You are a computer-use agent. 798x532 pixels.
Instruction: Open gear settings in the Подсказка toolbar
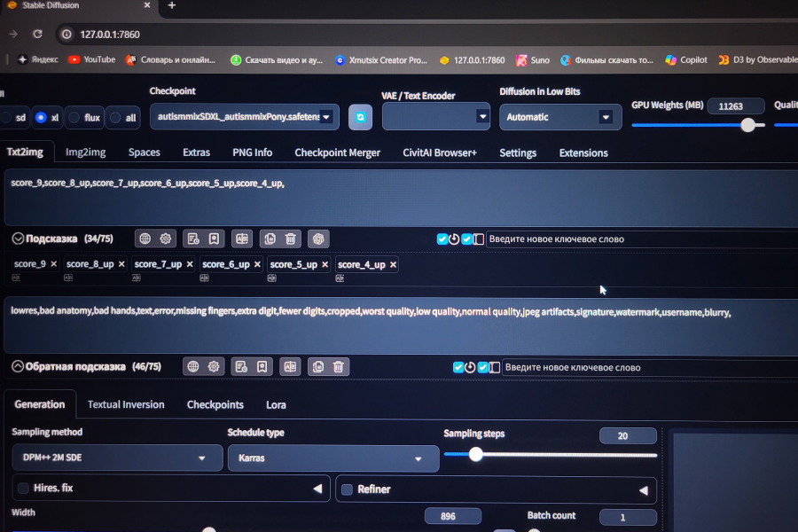[166, 239]
